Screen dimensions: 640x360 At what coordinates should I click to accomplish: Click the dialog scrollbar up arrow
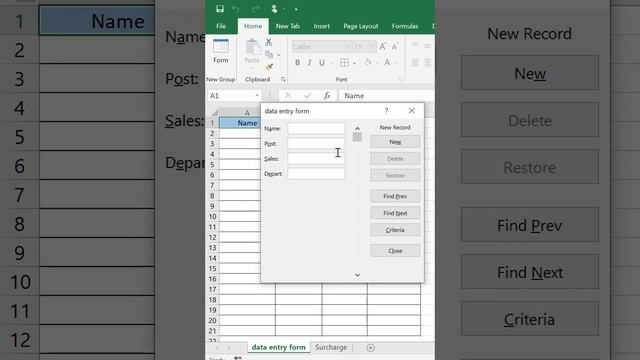pyautogui.click(x=357, y=128)
